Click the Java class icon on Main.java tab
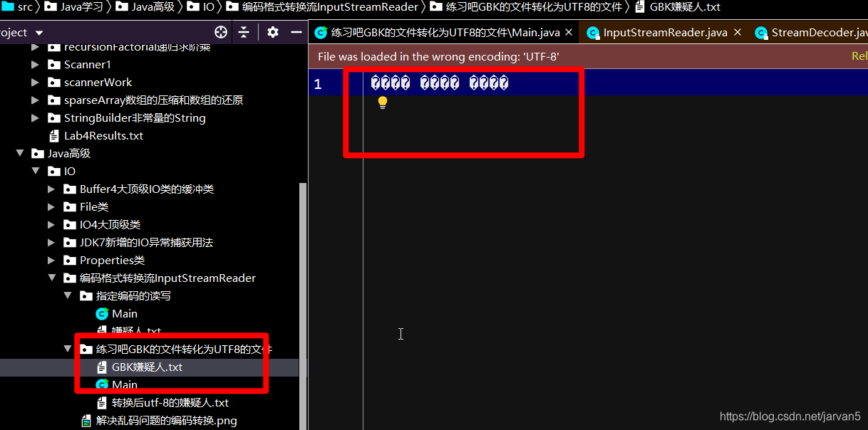The width and height of the screenshot is (868, 430). [x=321, y=33]
